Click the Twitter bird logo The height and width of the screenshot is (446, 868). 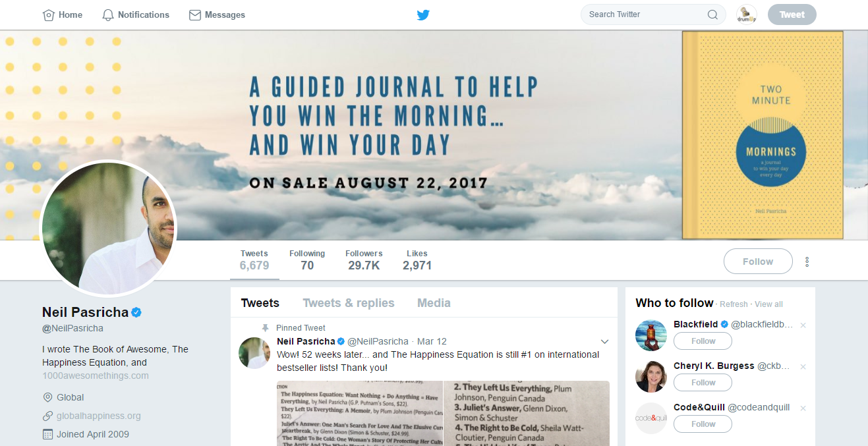pos(423,15)
